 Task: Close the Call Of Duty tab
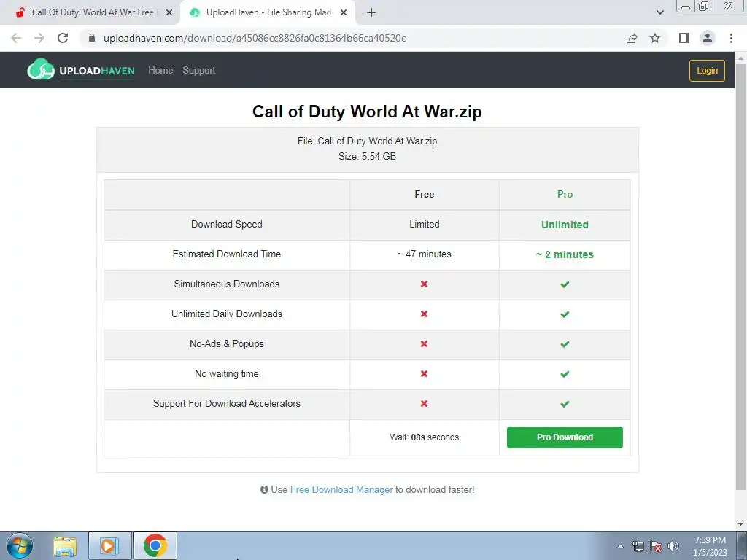click(x=169, y=12)
